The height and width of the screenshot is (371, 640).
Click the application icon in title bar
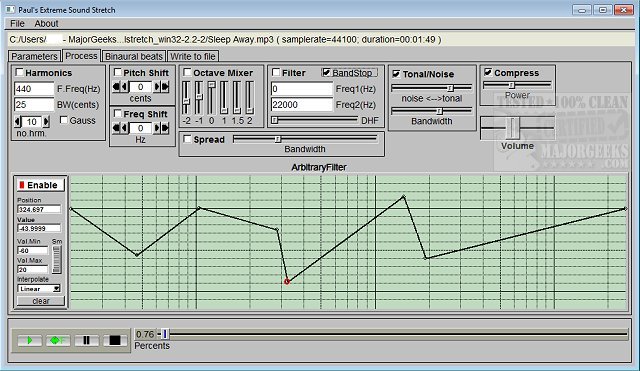click(x=10, y=9)
